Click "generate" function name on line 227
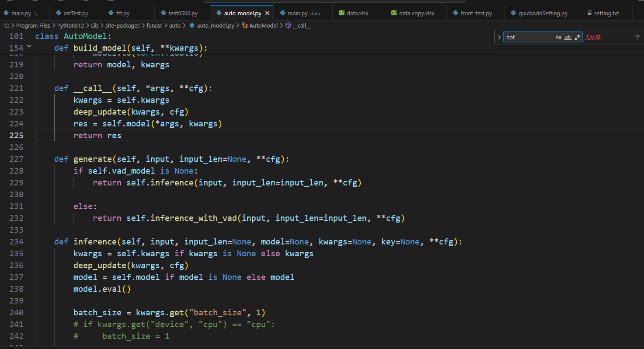Image resolution: width=644 pixels, height=349 pixels. pos(93,159)
